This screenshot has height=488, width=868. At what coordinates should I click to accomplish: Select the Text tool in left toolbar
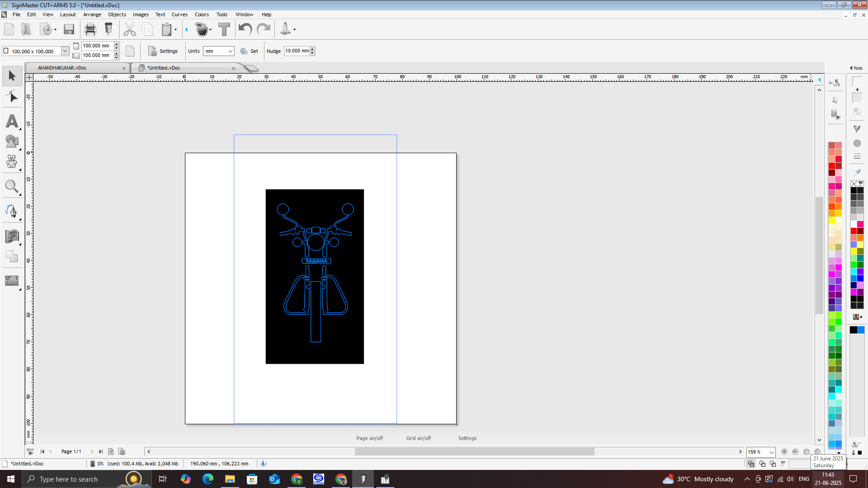tap(12, 121)
